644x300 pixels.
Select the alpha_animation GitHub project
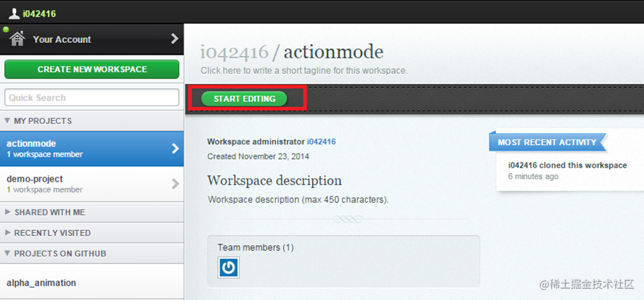pos(92,283)
